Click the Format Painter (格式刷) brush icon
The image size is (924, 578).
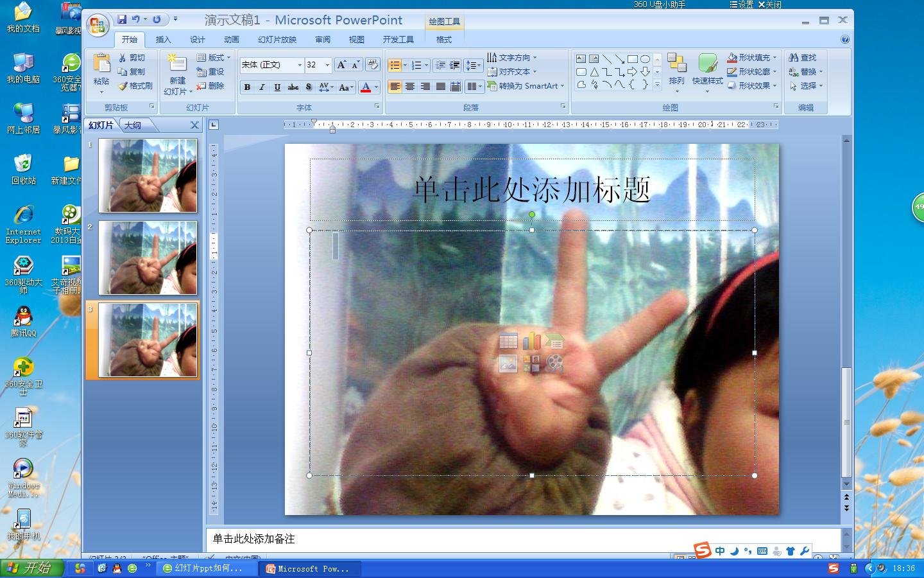(123, 86)
